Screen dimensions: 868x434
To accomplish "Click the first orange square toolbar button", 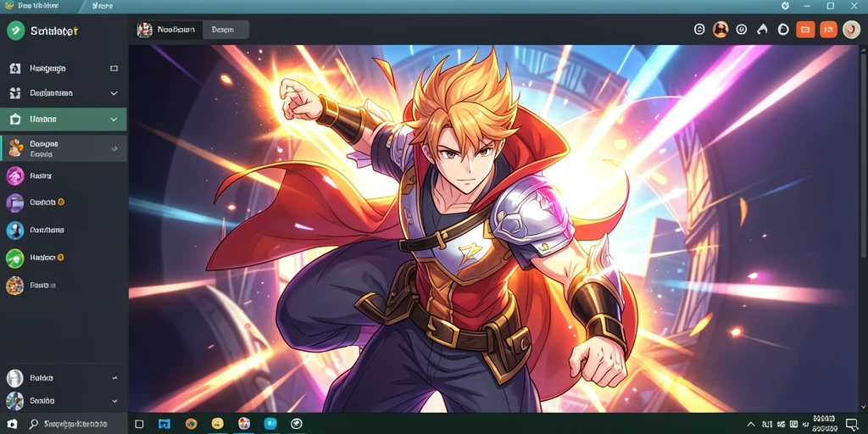I will click(x=805, y=30).
